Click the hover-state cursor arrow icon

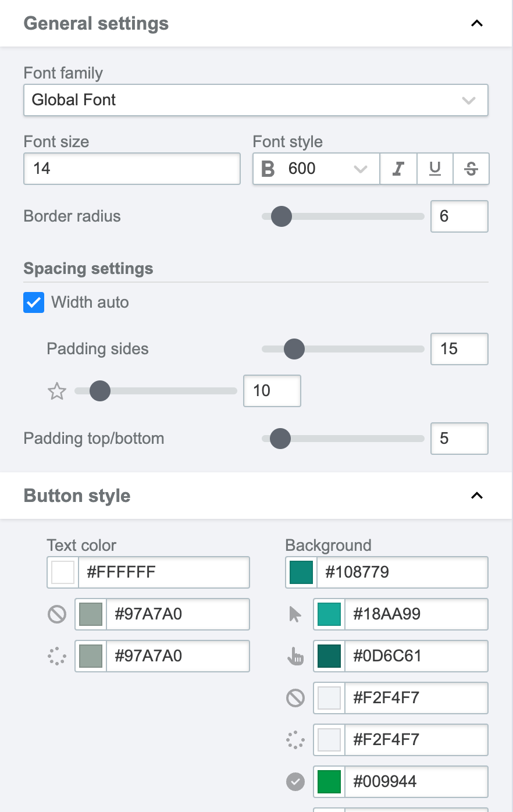(x=295, y=614)
